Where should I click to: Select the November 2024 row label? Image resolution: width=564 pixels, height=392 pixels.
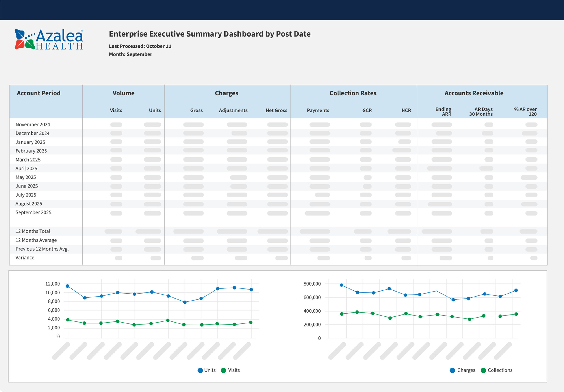coord(33,124)
